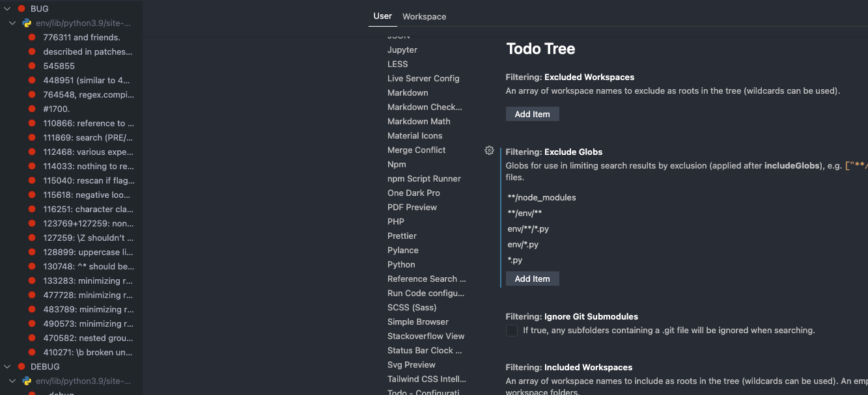Click the red BUG tag icon in the tree
This screenshot has width=868, height=395.
[x=21, y=8]
